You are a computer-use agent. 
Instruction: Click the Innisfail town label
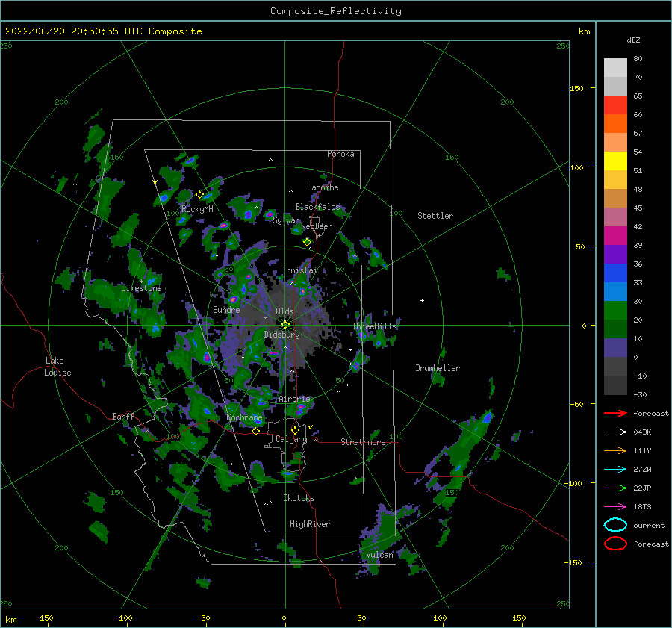click(x=302, y=270)
